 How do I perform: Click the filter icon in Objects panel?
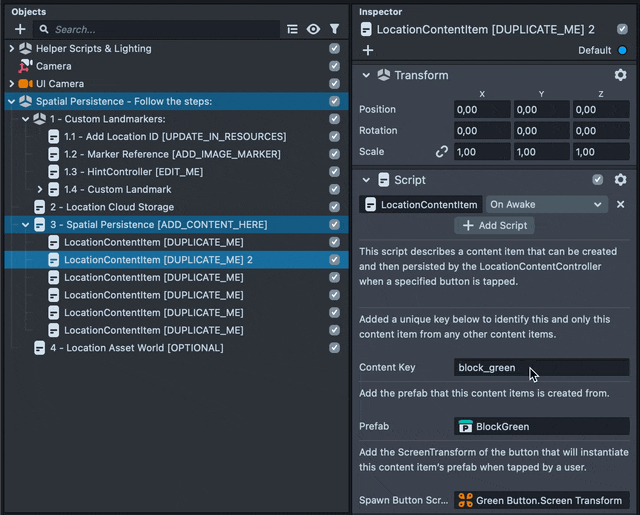pos(334,30)
